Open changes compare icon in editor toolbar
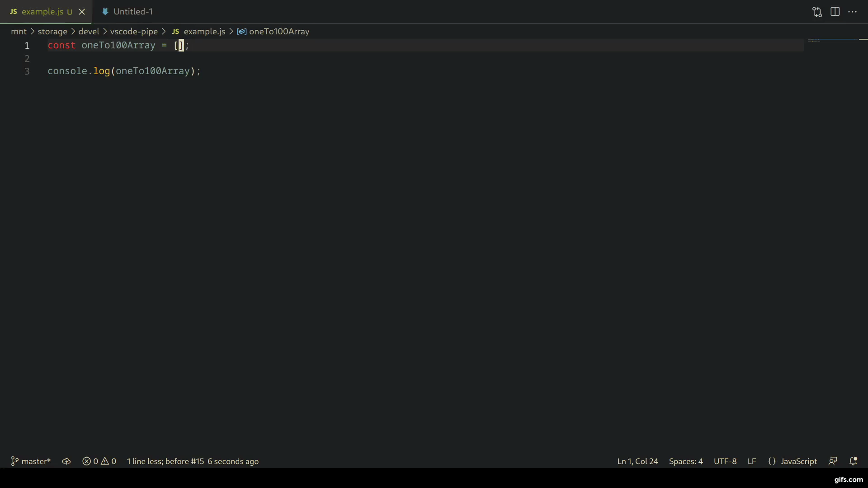 (x=816, y=12)
